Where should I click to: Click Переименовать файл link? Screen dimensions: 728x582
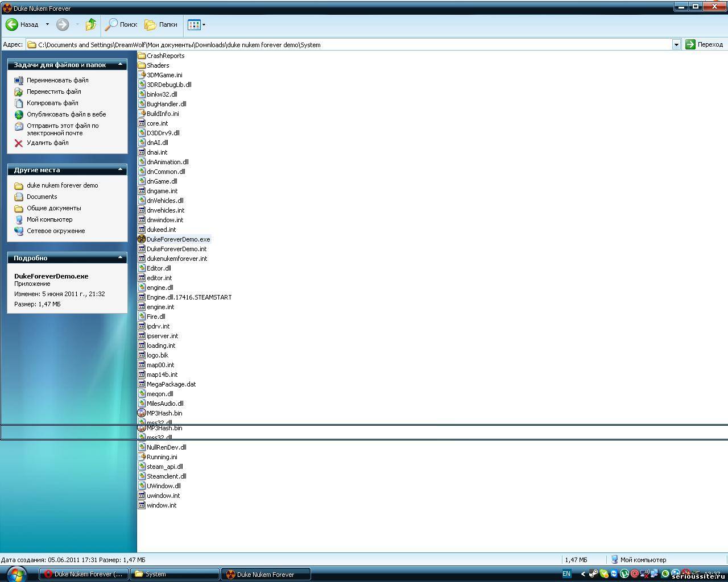pyautogui.click(x=57, y=80)
